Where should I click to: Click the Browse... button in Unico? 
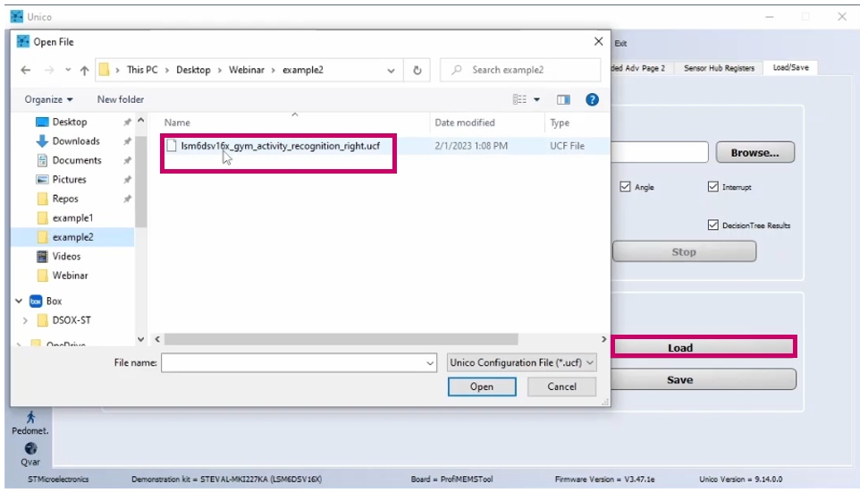[755, 152]
